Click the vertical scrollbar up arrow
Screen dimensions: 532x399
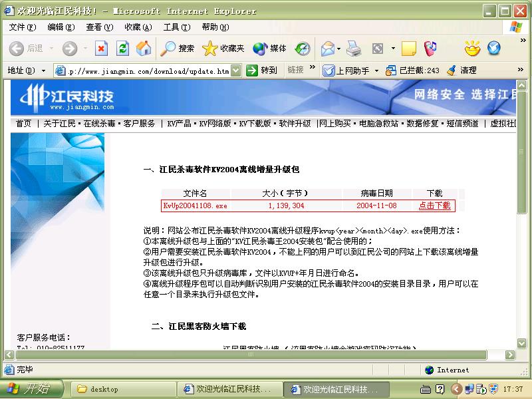point(521,85)
